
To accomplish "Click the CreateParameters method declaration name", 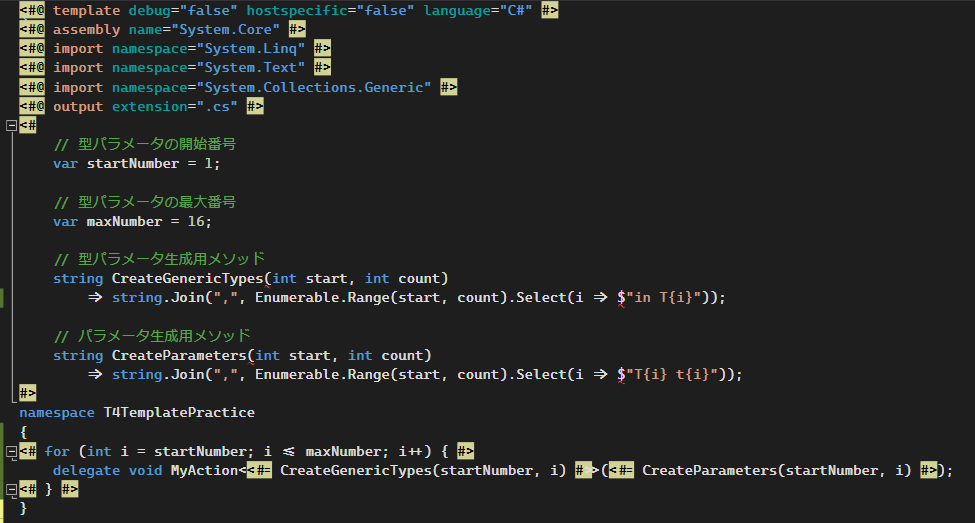I will (x=179, y=356).
